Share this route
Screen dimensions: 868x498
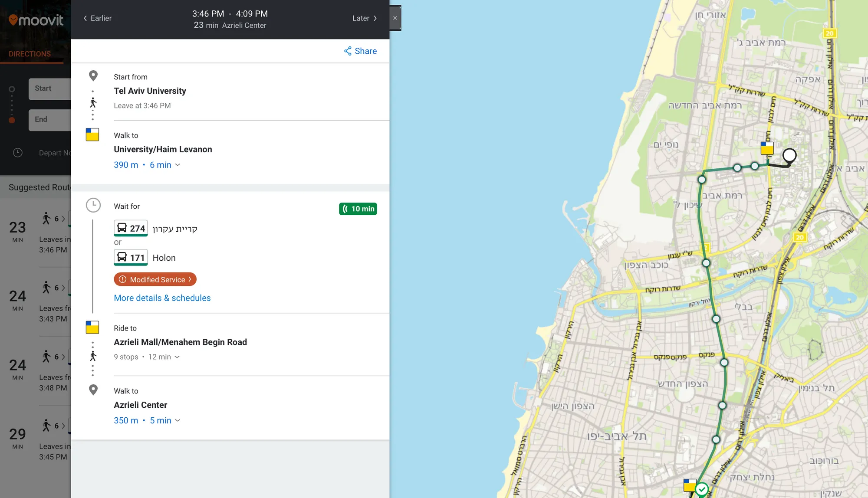[x=360, y=51]
